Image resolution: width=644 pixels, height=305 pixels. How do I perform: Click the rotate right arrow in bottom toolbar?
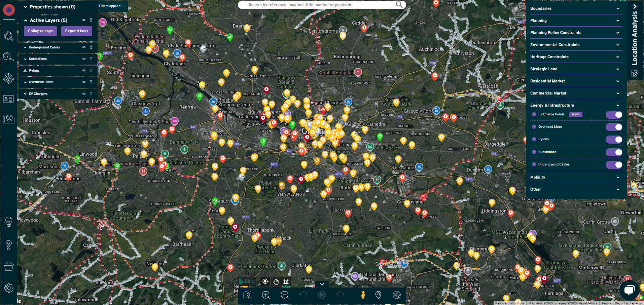pos(341,295)
